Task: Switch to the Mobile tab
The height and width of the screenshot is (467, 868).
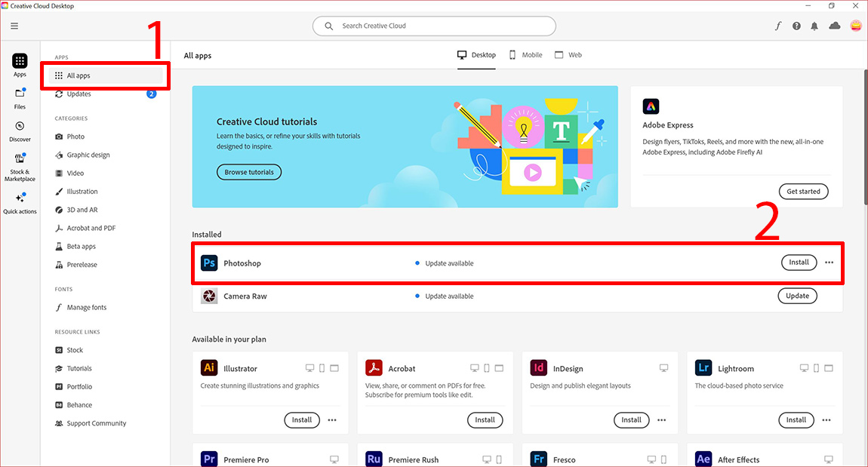Action: [x=526, y=55]
